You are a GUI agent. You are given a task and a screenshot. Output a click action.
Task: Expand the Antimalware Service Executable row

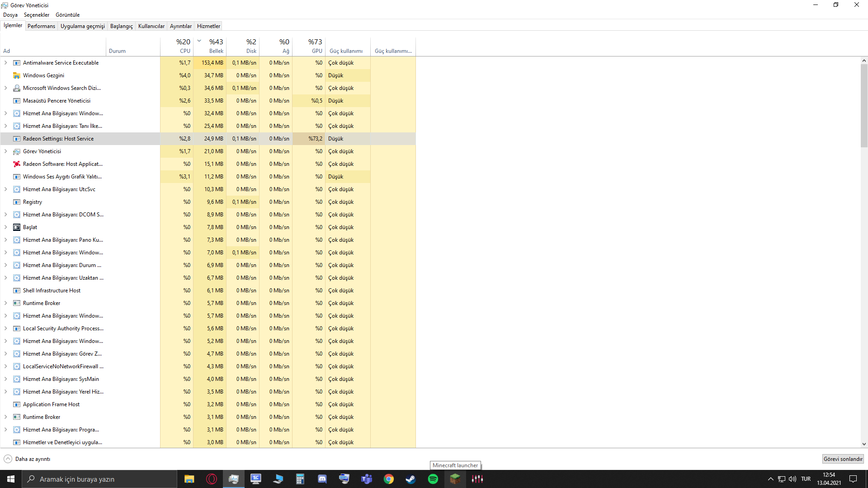pyautogui.click(x=5, y=62)
